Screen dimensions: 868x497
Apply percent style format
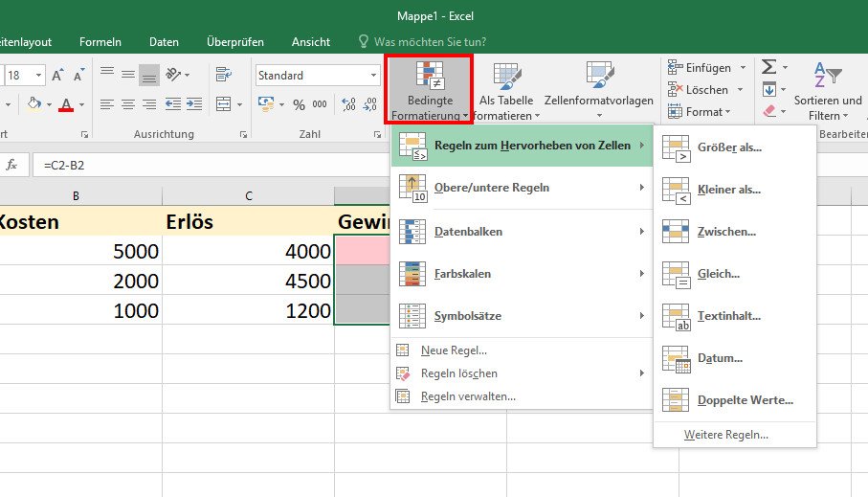pyautogui.click(x=299, y=104)
